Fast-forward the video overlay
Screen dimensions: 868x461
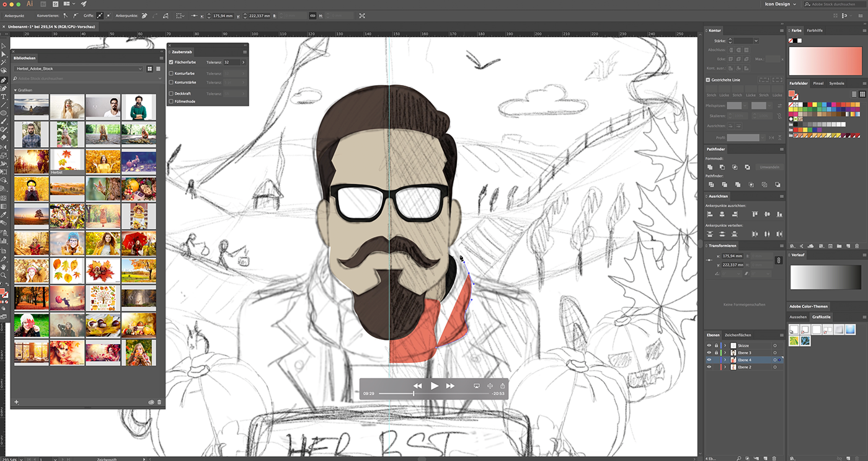tap(450, 386)
